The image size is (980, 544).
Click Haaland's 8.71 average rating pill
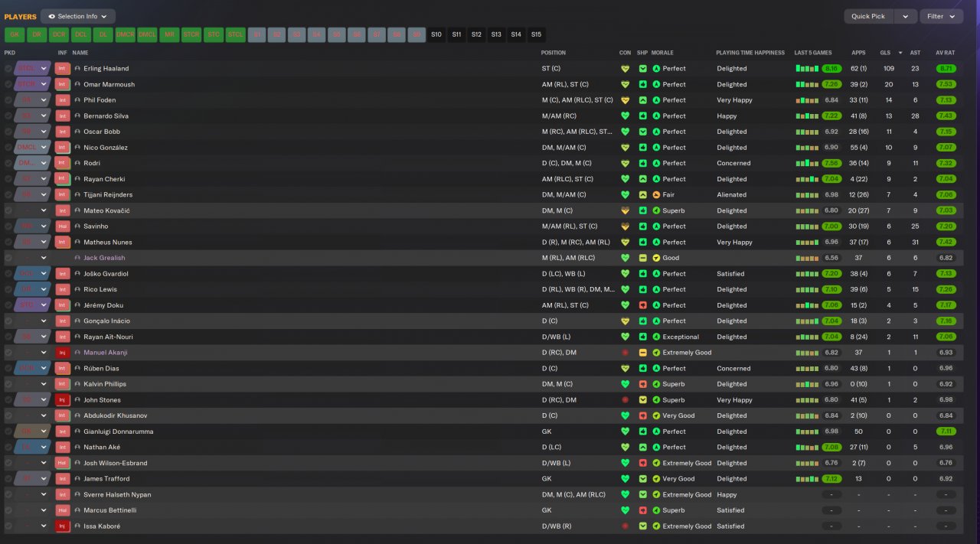click(945, 69)
